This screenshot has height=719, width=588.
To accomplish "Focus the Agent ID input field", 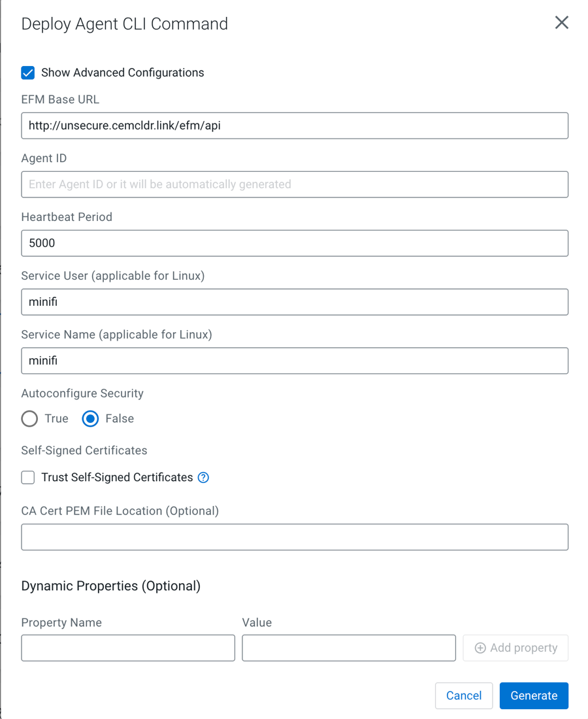I will point(295,184).
